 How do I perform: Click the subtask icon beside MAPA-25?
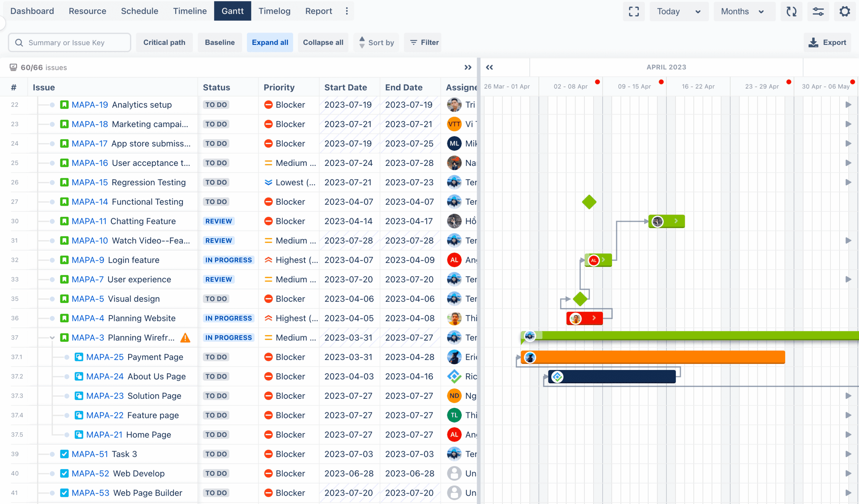point(80,357)
